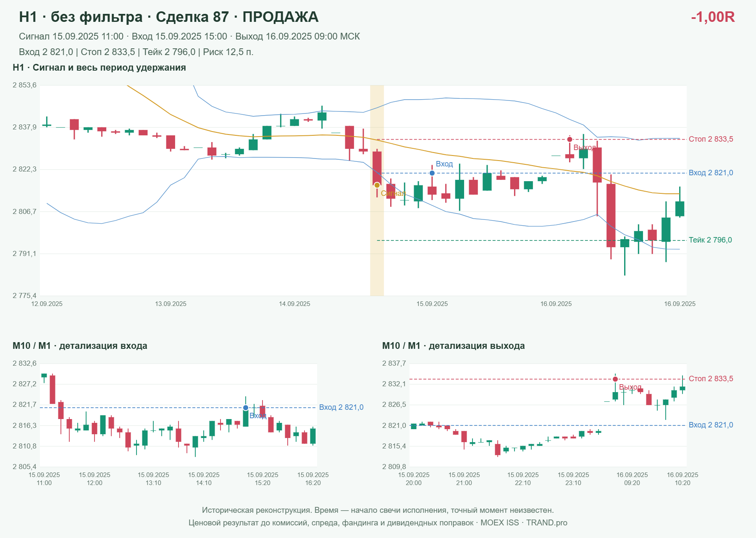Image resolution: width=756 pixels, height=538 pixels.
Task: Click the "15.09.2025 16:20" time axis label
Action: tap(313, 479)
